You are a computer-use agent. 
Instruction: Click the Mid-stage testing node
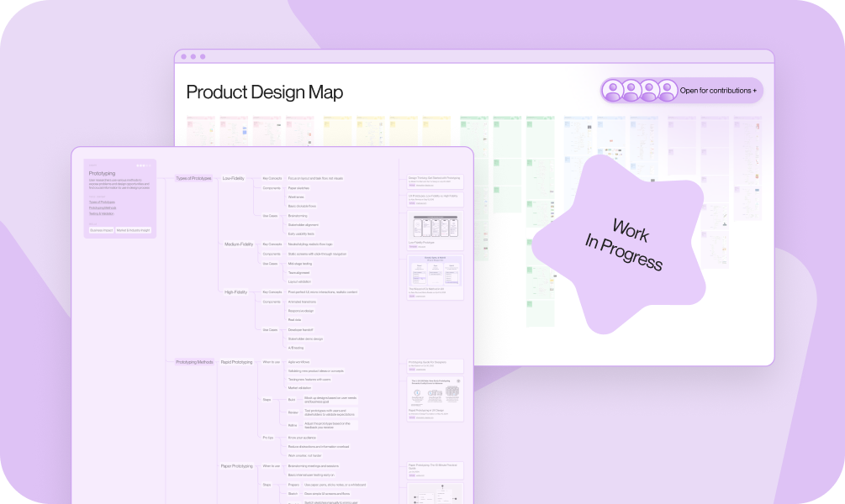tap(300, 264)
